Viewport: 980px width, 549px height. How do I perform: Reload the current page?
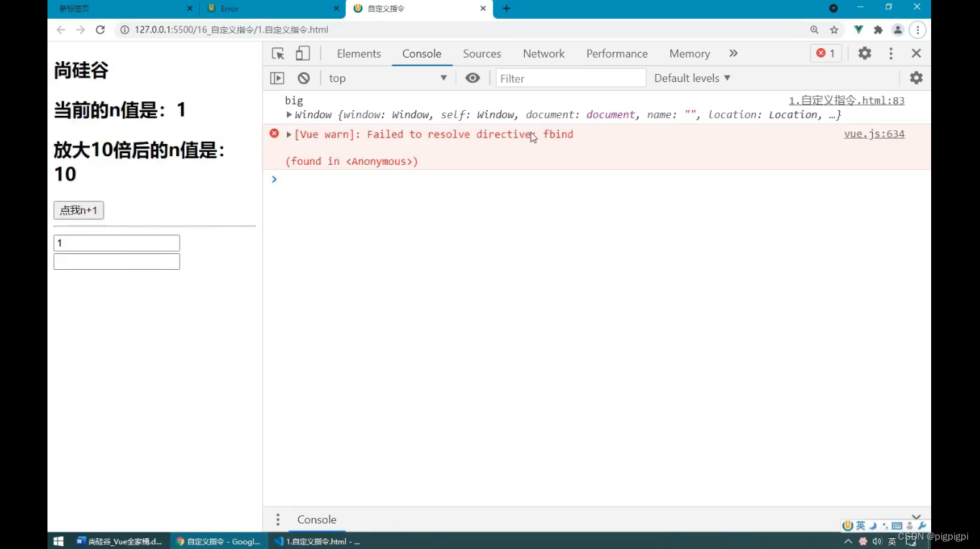tap(101, 30)
